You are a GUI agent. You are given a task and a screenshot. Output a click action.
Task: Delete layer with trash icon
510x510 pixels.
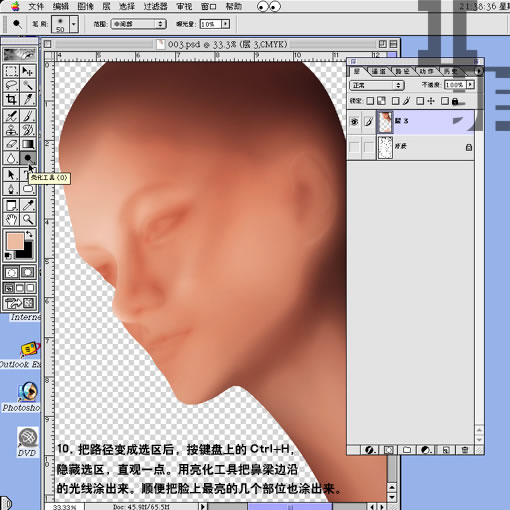465,450
